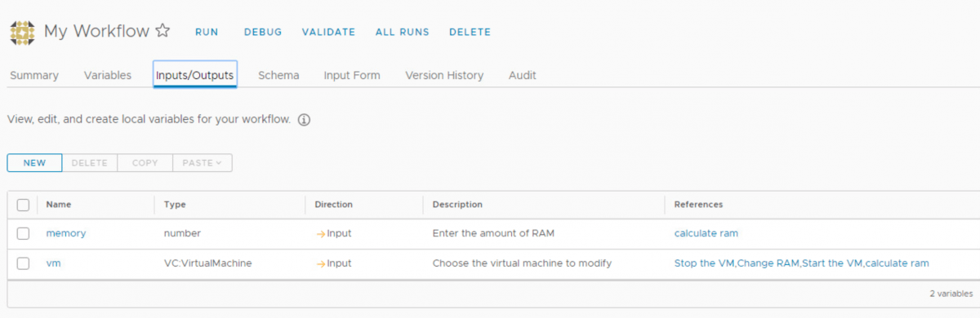Viewport: 980px width, 318px height.
Task: Open the memory variable link
Action: point(66,233)
